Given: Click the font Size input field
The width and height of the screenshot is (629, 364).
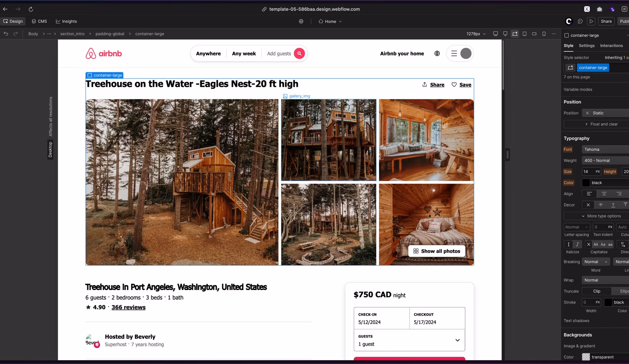Looking at the screenshot, I should pos(588,172).
